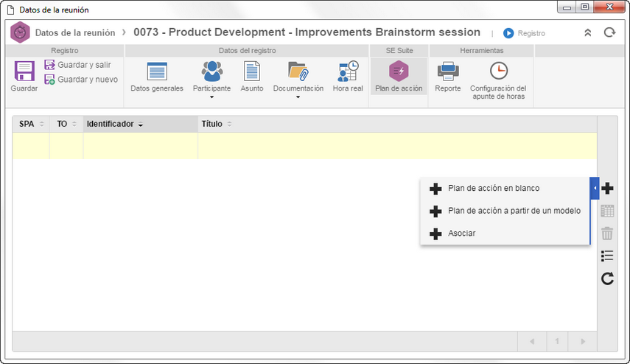Click Guardar y nuevo

point(81,80)
